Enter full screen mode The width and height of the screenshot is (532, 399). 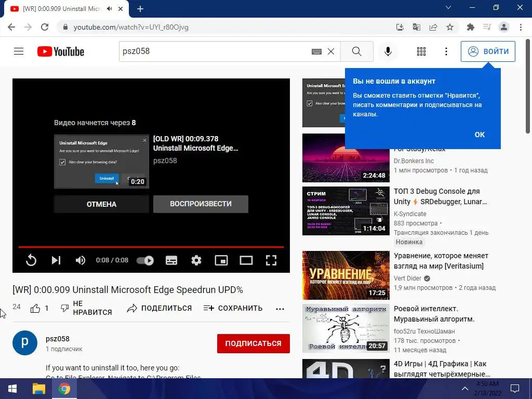click(271, 260)
